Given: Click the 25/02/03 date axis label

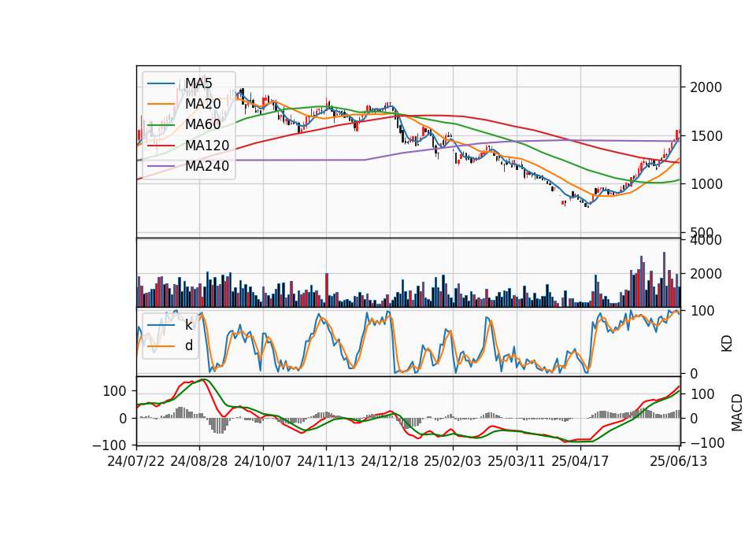Looking at the screenshot, I should click(x=453, y=461).
